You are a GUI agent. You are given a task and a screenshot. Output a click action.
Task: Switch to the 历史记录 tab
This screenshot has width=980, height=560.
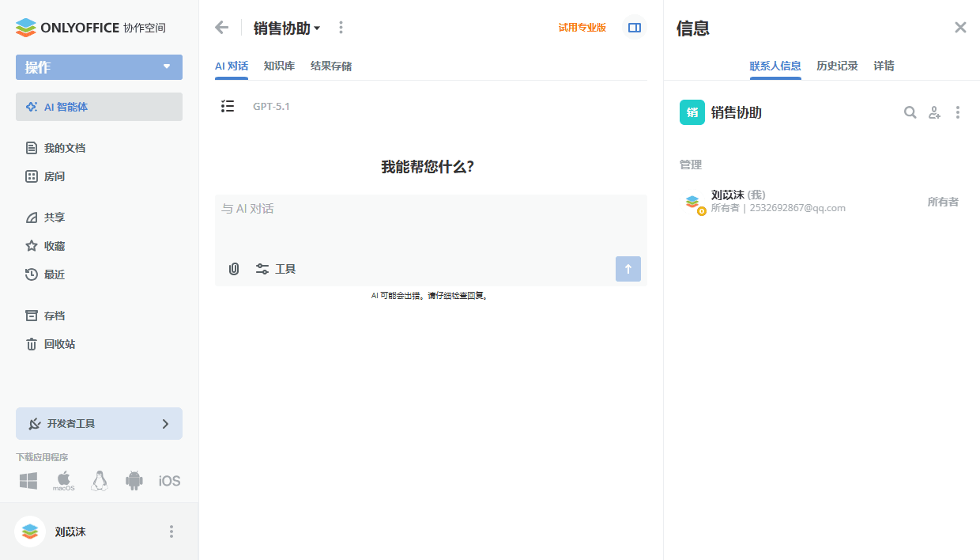(x=839, y=66)
